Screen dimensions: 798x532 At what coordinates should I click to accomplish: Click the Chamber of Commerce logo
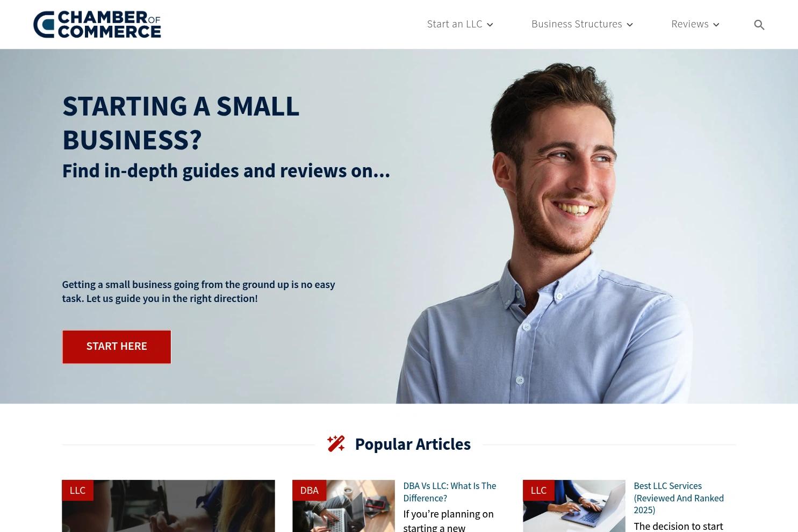click(97, 24)
